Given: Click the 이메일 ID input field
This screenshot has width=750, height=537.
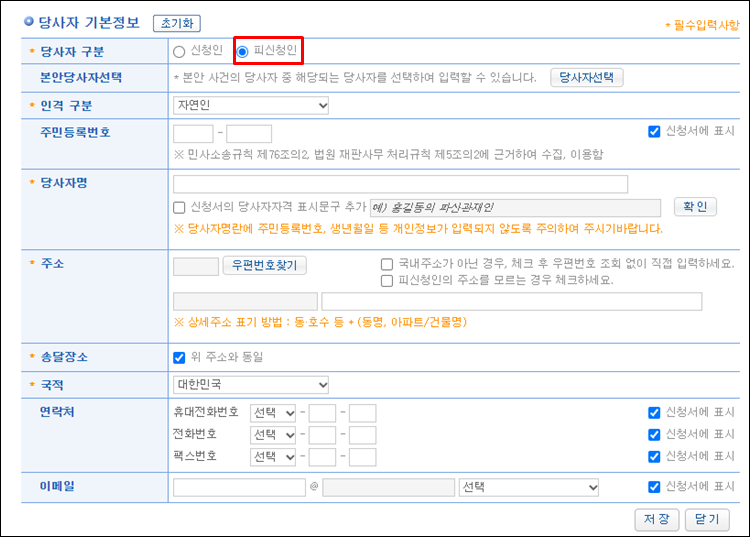Looking at the screenshot, I should pyautogui.click(x=239, y=487).
